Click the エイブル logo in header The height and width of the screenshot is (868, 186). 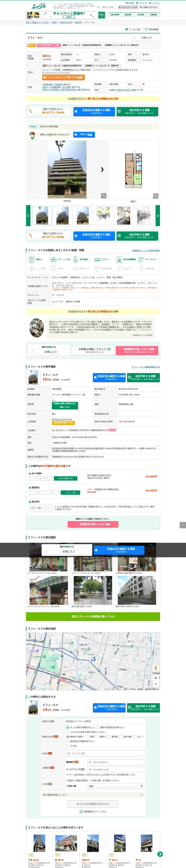pyautogui.click(x=39, y=6)
